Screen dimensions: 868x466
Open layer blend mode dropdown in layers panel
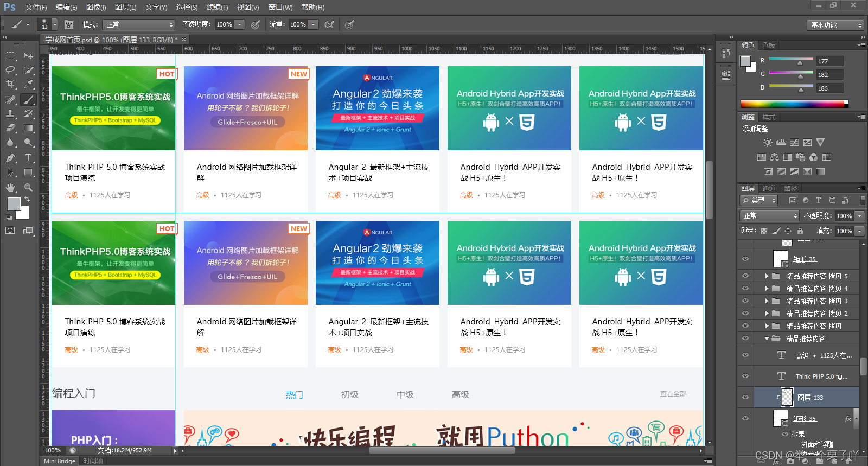coord(770,215)
